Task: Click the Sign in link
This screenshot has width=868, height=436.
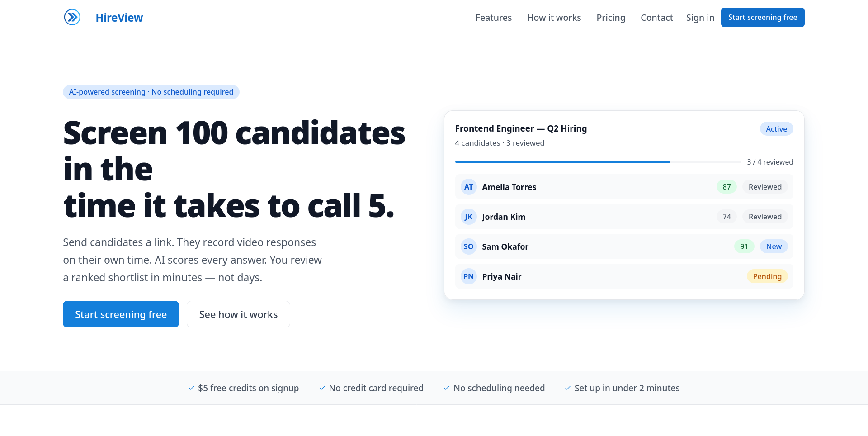Action: point(700,18)
